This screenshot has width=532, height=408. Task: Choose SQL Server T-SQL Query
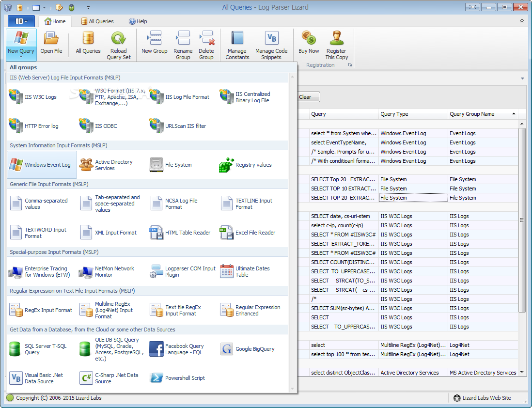[x=42, y=349]
